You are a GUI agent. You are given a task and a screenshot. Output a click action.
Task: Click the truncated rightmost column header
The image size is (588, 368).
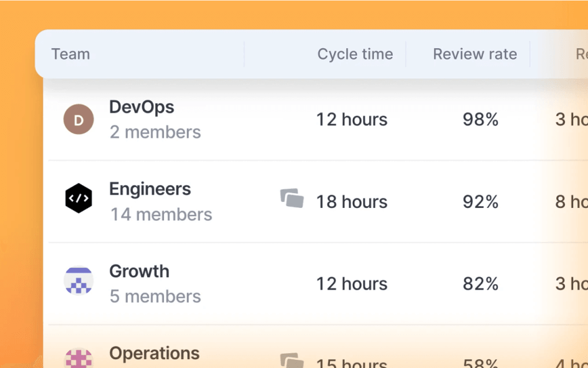point(581,54)
